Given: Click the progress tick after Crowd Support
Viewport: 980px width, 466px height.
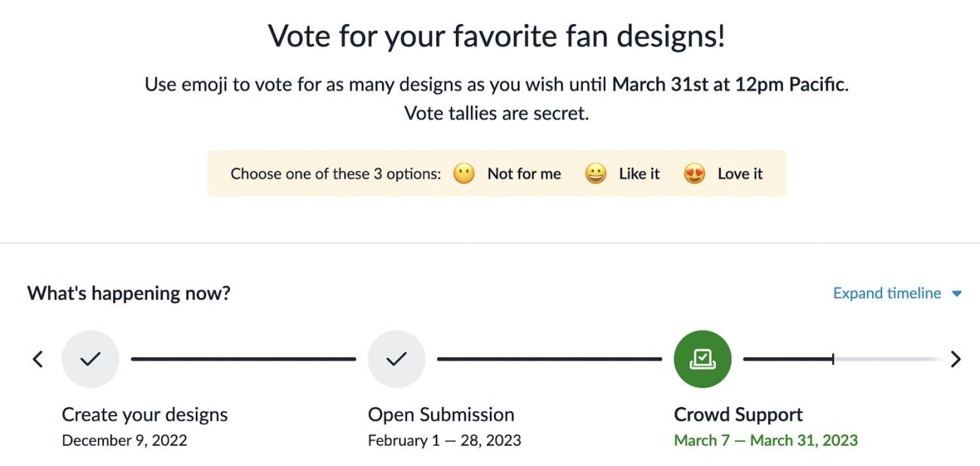Looking at the screenshot, I should [833, 359].
